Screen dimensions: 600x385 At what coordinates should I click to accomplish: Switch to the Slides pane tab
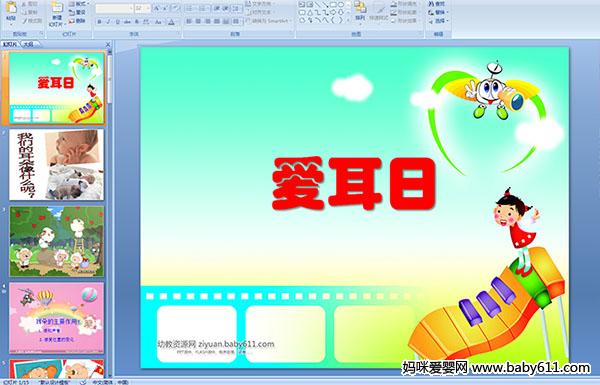pyautogui.click(x=10, y=44)
